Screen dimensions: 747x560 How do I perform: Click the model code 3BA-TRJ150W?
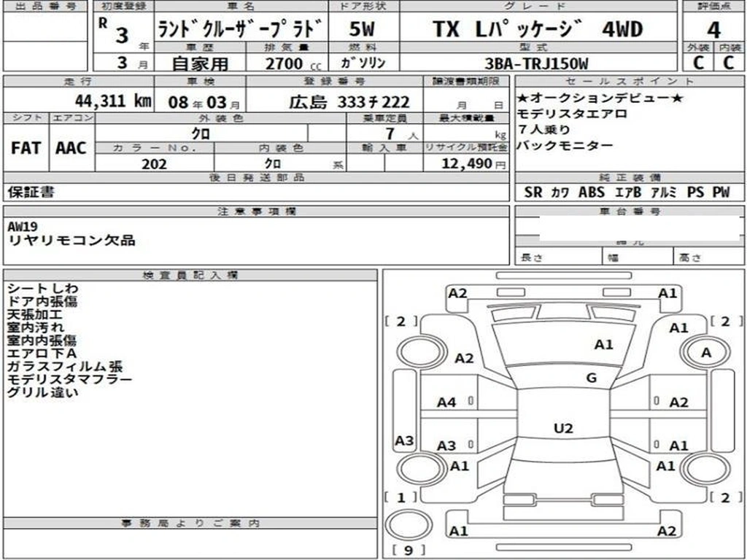tap(536, 63)
